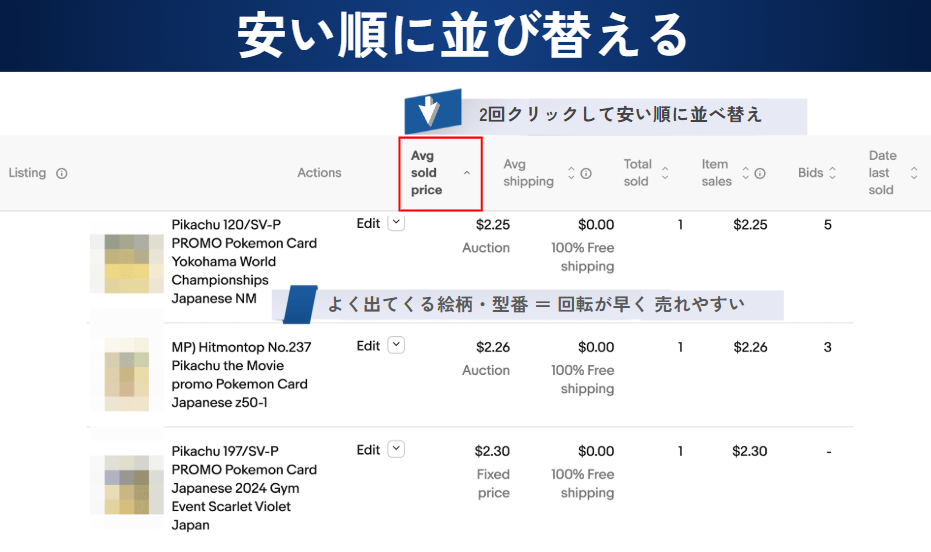Click Edit for Pikachu 197/SV-P listing
The height and width of the screenshot is (552, 931).
point(368,450)
